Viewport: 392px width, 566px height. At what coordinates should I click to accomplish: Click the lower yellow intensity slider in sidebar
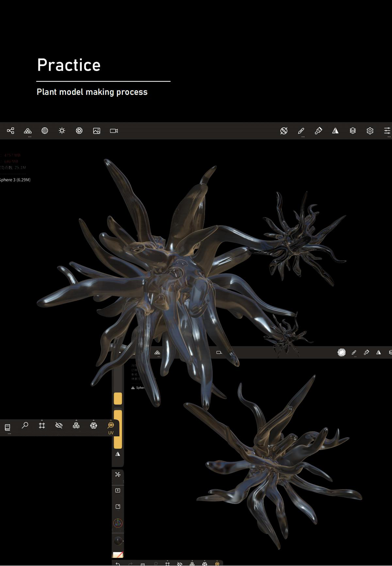(x=118, y=429)
